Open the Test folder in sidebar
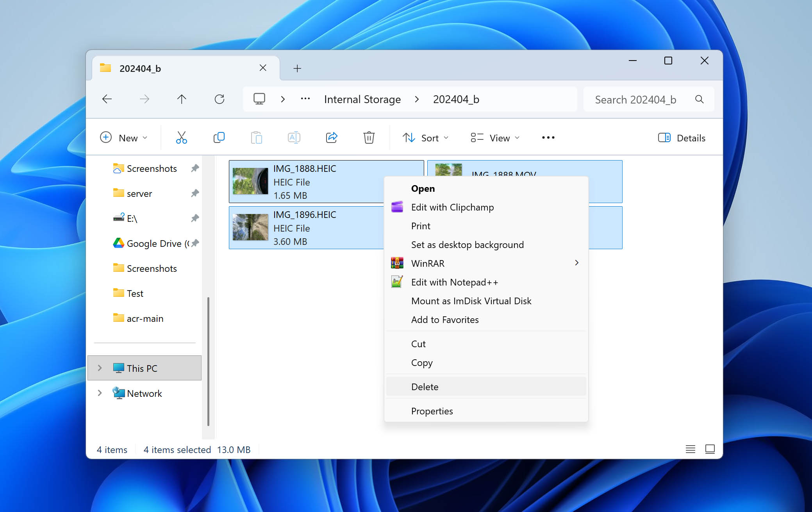812x512 pixels. 128,293
